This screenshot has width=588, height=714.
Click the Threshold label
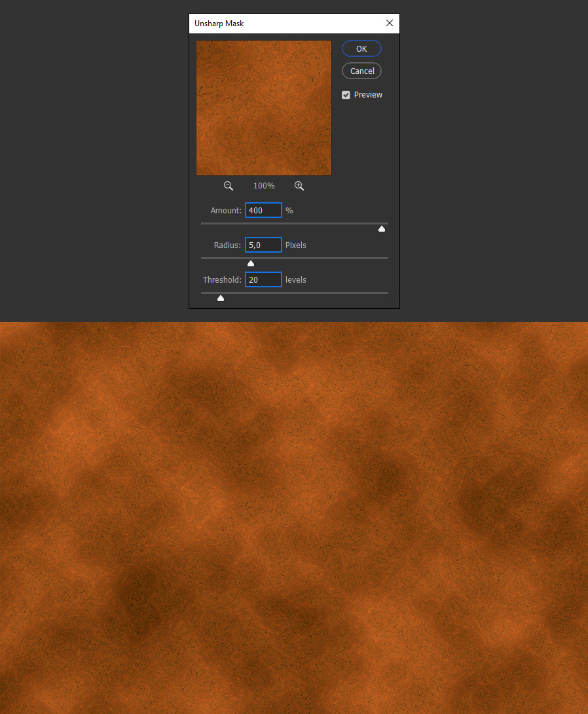point(222,279)
